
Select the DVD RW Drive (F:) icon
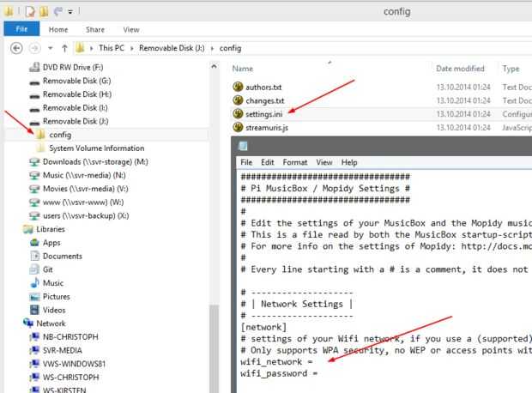34,66
